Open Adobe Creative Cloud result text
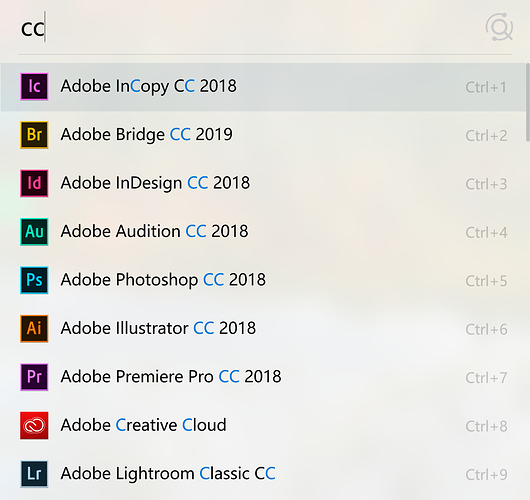The image size is (530, 500). [143, 425]
